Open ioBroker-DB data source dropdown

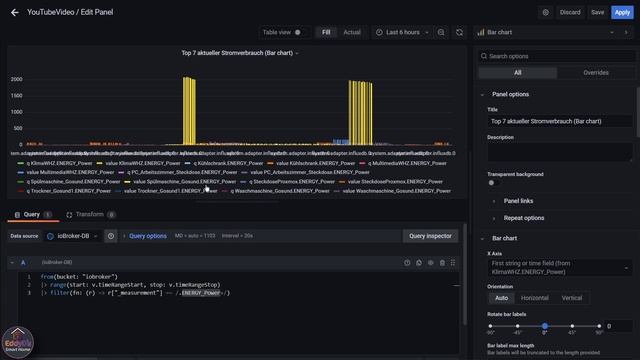pos(73,236)
